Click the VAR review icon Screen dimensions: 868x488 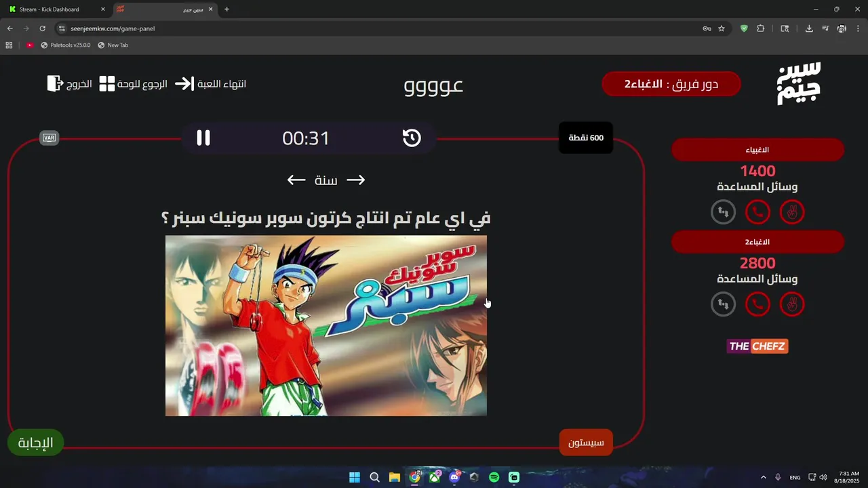pos(50,138)
